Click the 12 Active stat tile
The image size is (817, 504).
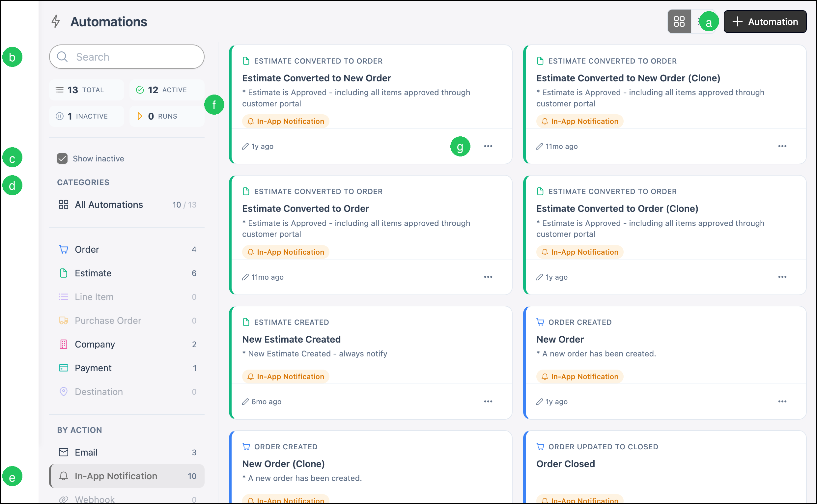point(167,90)
